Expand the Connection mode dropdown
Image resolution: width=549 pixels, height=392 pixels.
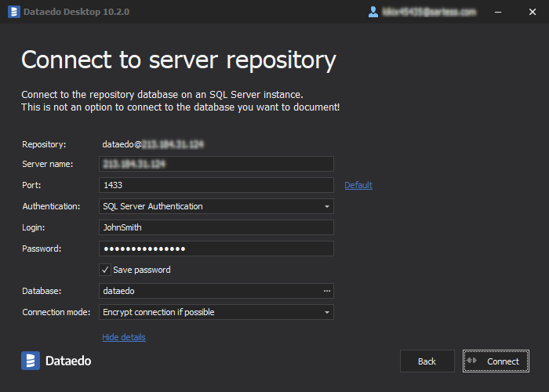click(x=326, y=312)
